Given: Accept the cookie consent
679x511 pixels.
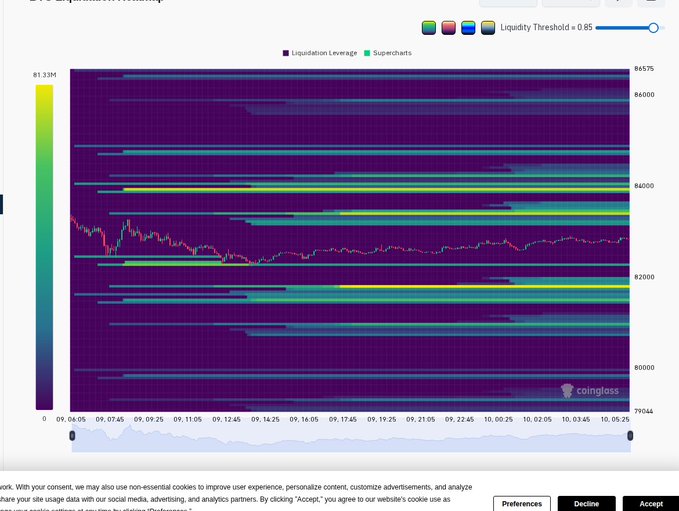Looking at the screenshot, I should (651, 504).
